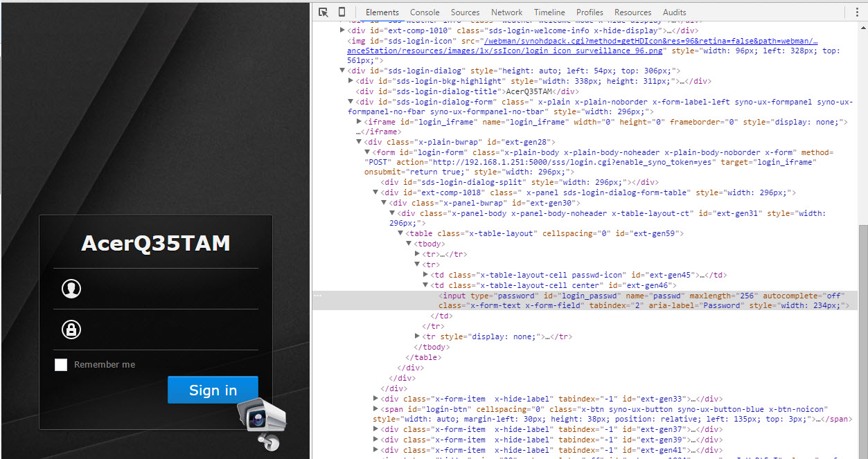Expand the ext-comp-1010 div node

tap(342, 30)
